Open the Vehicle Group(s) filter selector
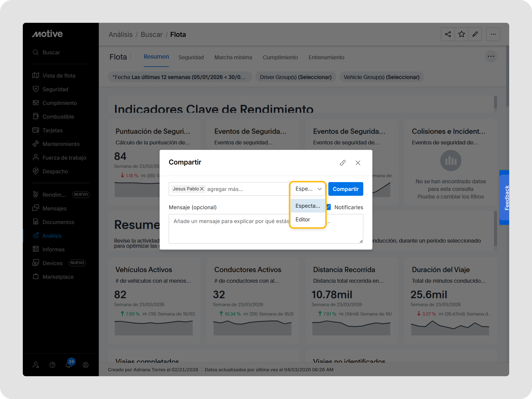The height and width of the screenshot is (399, 532). point(381,77)
